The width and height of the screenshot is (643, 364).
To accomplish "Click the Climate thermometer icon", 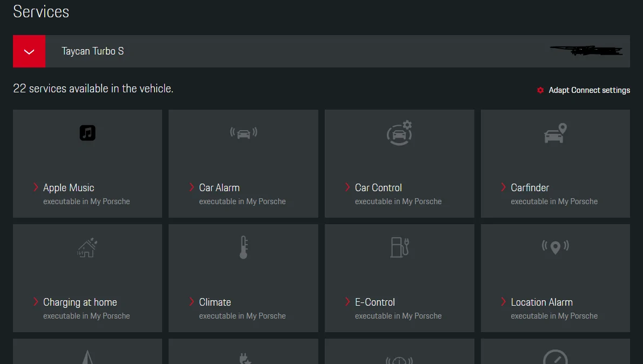I will tap(244, 247).
